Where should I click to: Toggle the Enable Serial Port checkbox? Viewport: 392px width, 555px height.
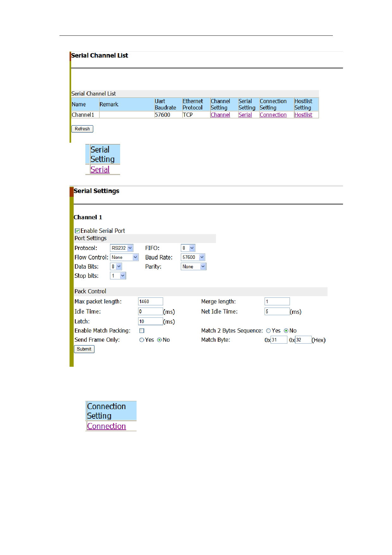pyautogui.click(x=77, y=231)
